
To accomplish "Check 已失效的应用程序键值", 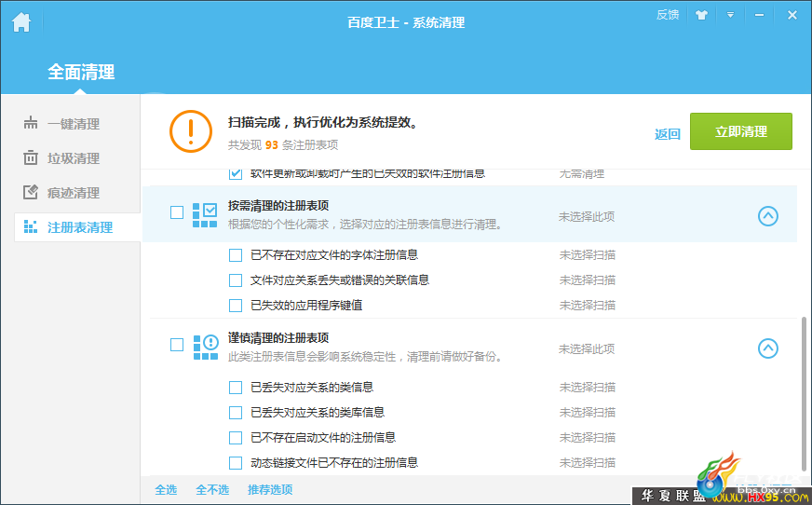I will 235,306.
